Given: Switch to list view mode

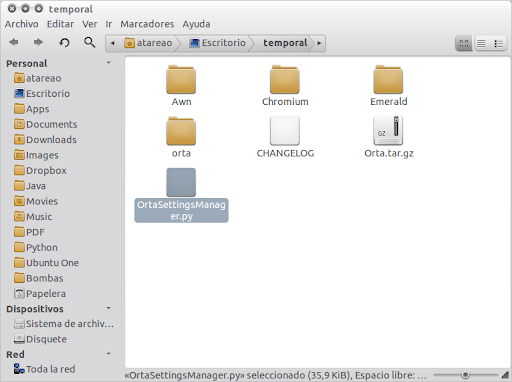Looking at the screenshot, I should pyautogui.click(x=481, y=43).
